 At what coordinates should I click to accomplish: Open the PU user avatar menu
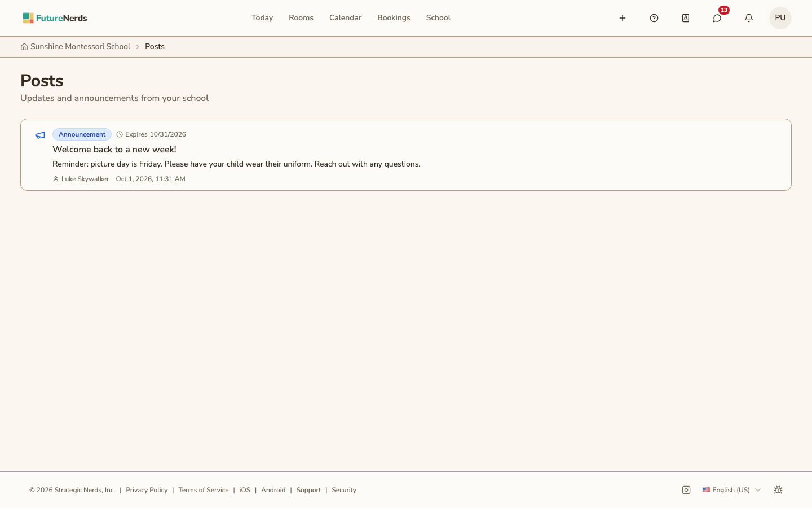click(780, 18)
